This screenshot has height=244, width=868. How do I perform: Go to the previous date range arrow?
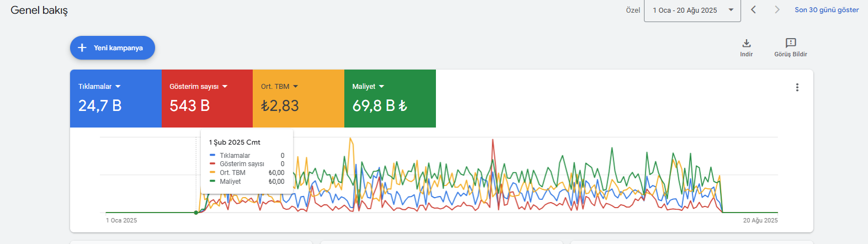[x=753, y=9]
